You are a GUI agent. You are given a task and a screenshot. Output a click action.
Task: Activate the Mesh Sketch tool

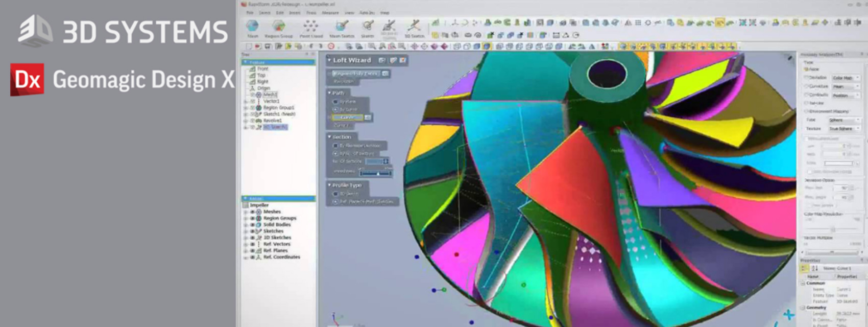tap(342, 26)
